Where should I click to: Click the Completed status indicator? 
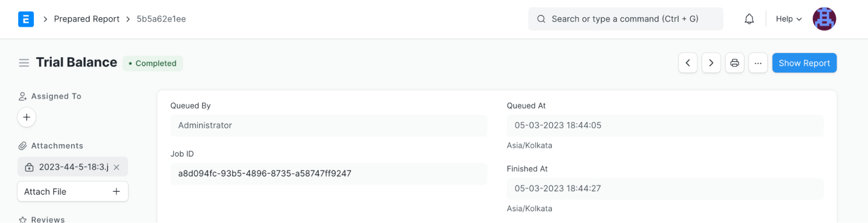tap(152, 63)
